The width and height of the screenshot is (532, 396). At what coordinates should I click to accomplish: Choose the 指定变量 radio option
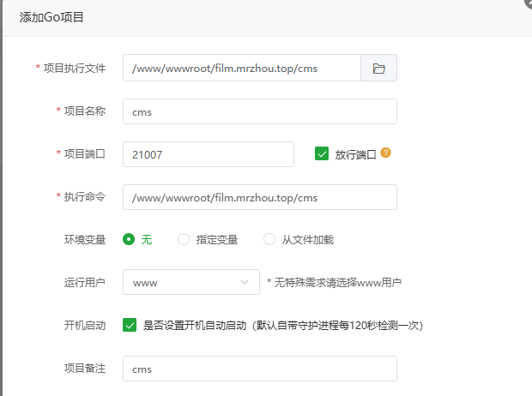(x=183, y=240)
